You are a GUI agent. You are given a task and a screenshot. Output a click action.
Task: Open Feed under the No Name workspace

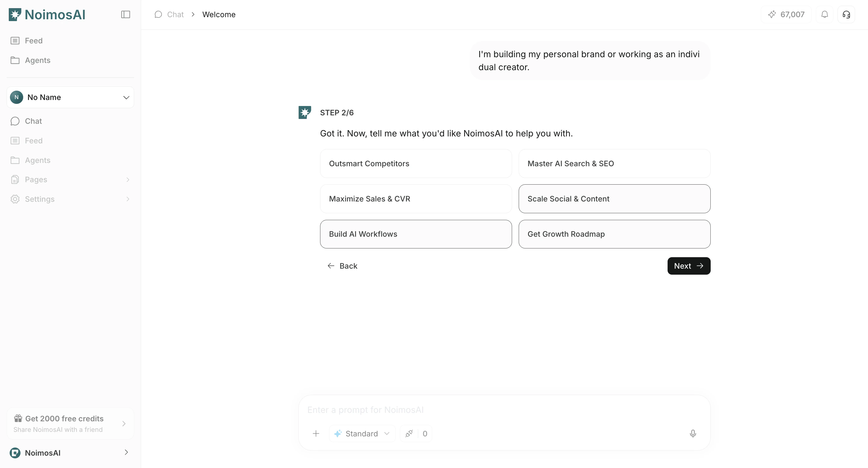pyautogui.click(x=71, y=141)
